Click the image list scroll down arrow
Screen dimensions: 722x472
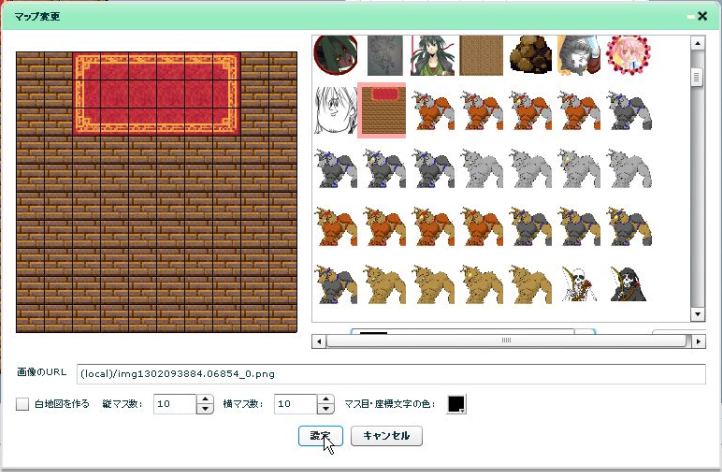coord(698,315)
